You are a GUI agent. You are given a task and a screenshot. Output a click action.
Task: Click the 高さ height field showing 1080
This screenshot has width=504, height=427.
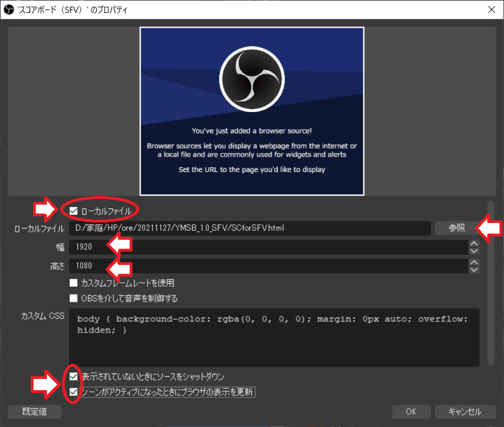268,266
